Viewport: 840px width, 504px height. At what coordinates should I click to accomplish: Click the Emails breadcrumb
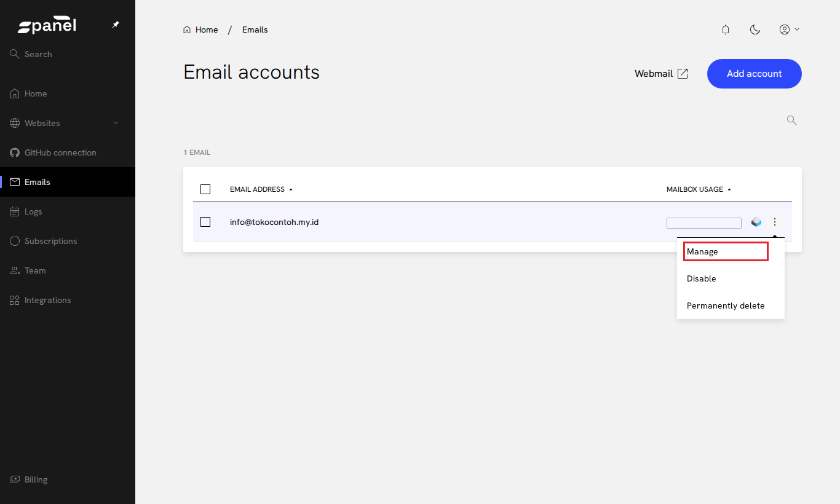tap(255, 30)
